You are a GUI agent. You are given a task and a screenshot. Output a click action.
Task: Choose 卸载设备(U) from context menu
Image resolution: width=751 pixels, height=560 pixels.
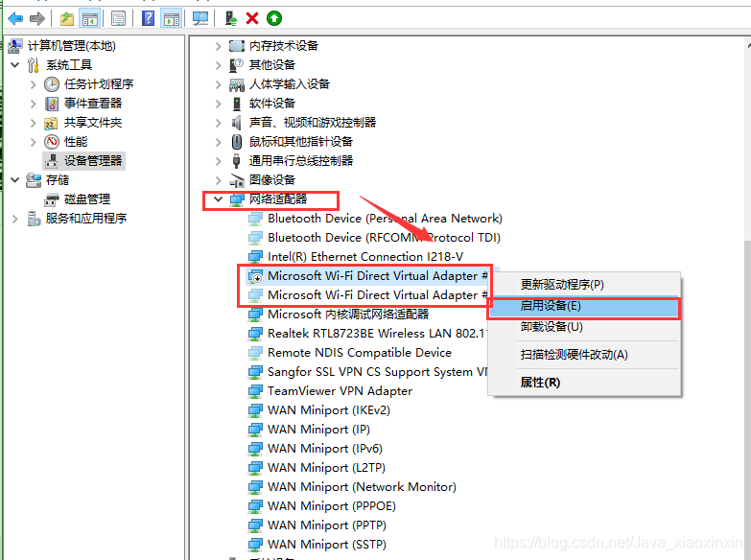(584, 327)
